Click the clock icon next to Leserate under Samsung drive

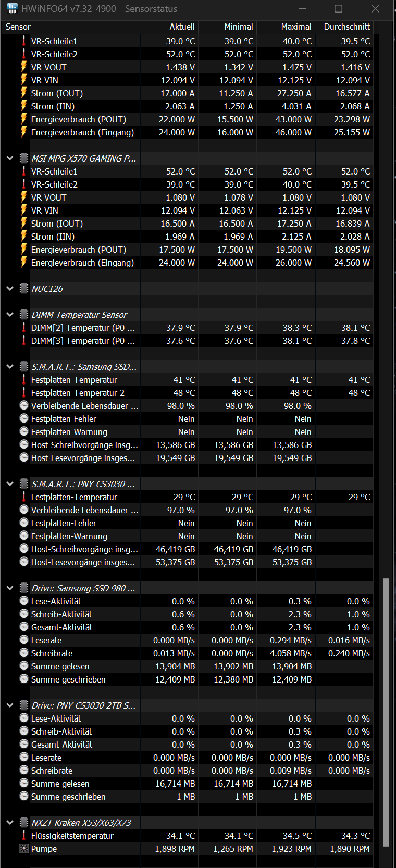24,640
